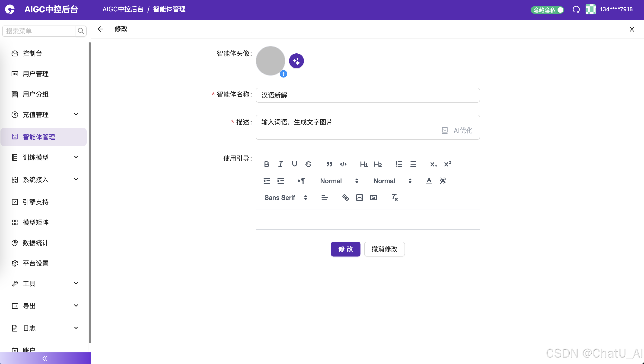Toggle bold formatting in editor toolbar
644x364 pixels.
pos(267,164)
